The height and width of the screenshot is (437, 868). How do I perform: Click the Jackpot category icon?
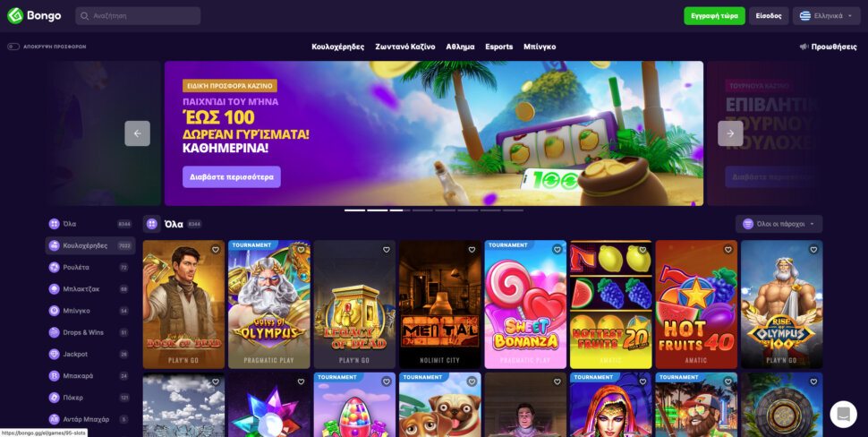(54, 355)
